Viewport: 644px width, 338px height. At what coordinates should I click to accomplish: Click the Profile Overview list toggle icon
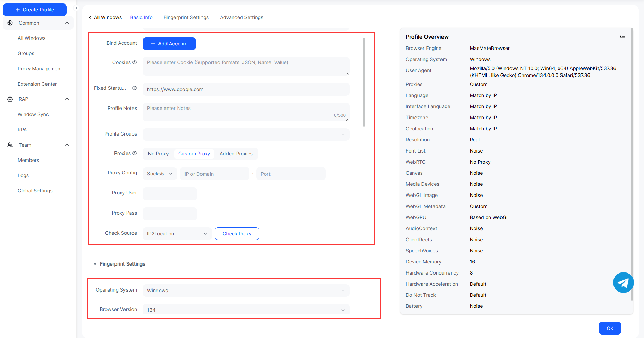coord(622,36)
